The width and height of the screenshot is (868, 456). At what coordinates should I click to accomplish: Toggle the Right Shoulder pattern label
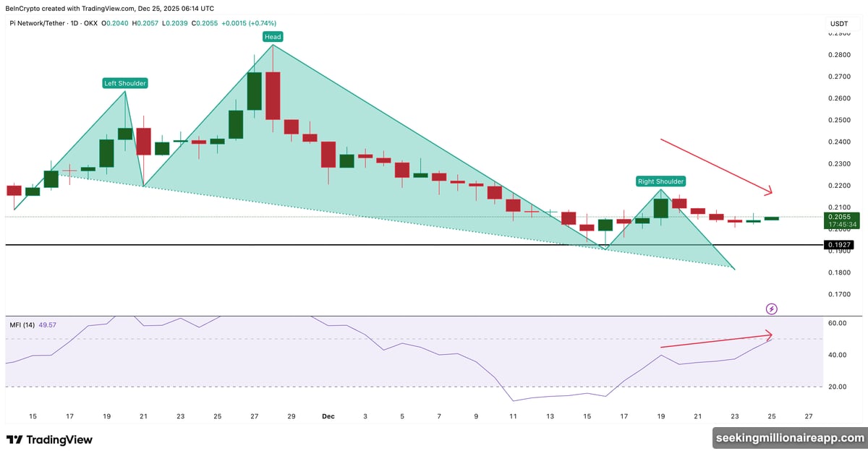coord(660,181)
